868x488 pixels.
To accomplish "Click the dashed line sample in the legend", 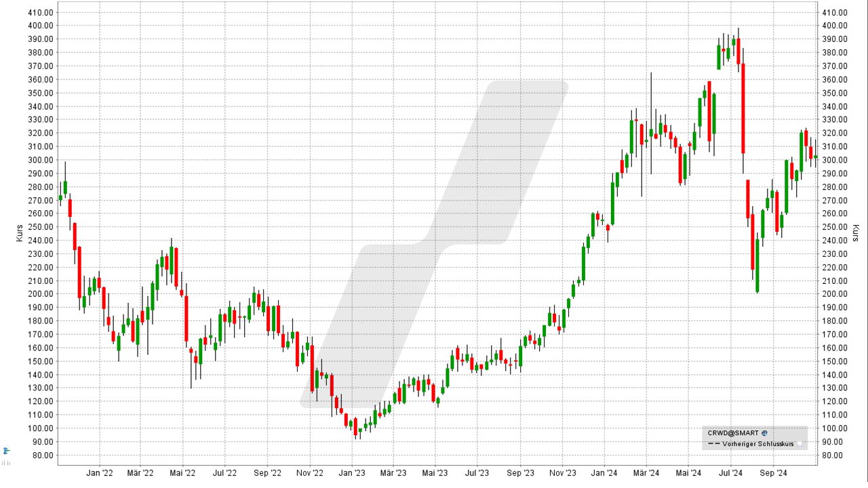I will 713,444.
